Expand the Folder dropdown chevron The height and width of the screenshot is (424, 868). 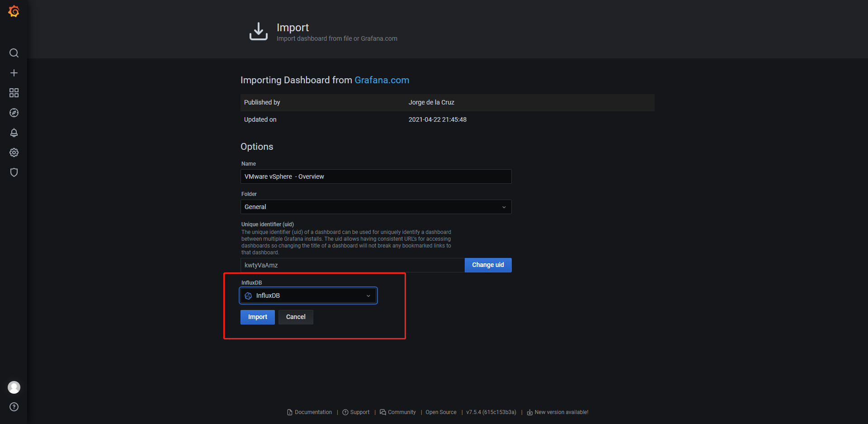tap(504, 207)
